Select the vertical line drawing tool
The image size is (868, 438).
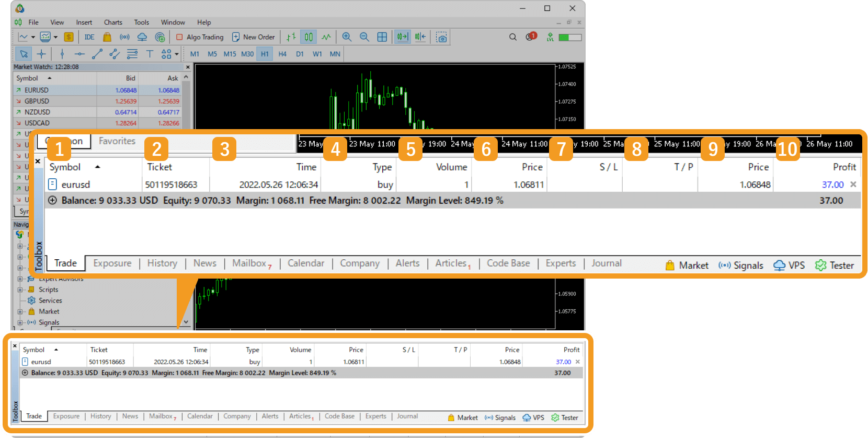62,54
